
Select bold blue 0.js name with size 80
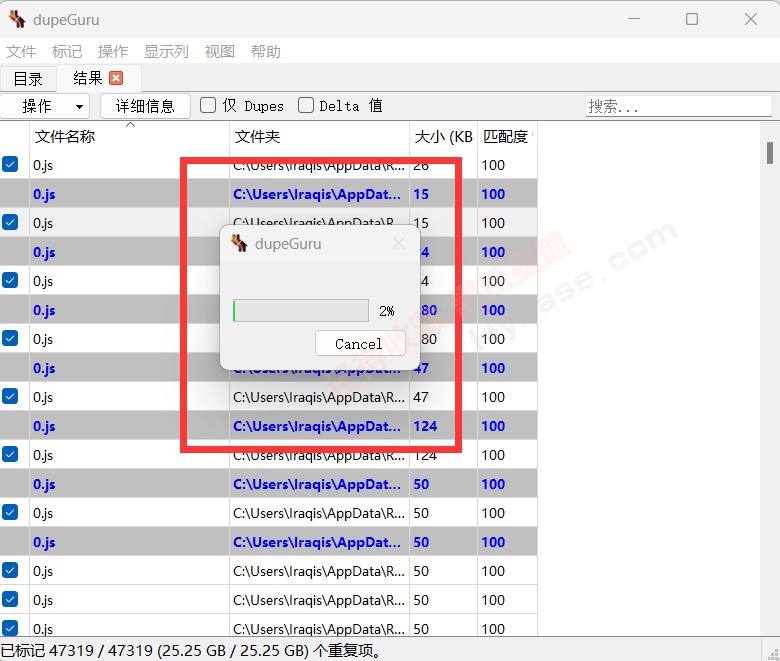point(44,310)
